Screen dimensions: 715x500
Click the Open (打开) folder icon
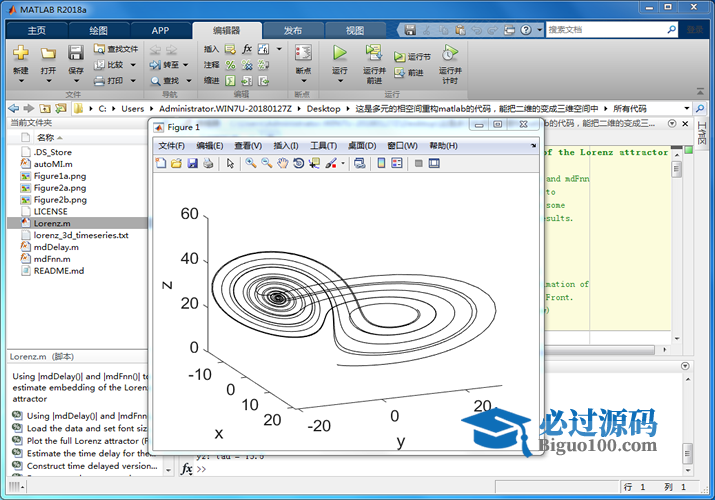(x=48, y=53)
